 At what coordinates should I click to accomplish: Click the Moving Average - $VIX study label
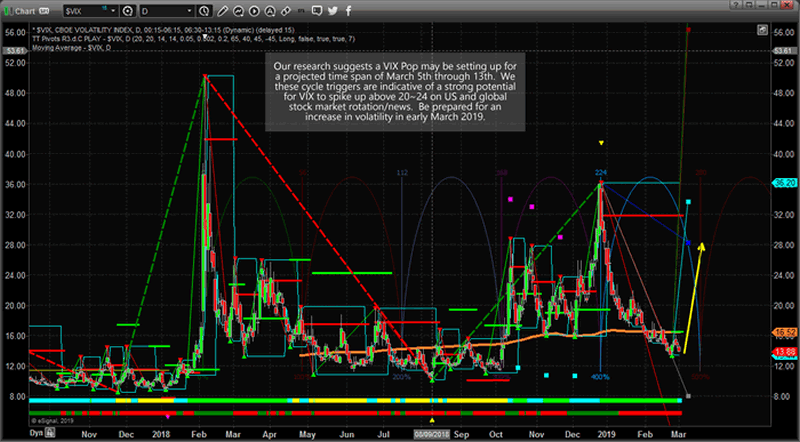tap(68, 47)
